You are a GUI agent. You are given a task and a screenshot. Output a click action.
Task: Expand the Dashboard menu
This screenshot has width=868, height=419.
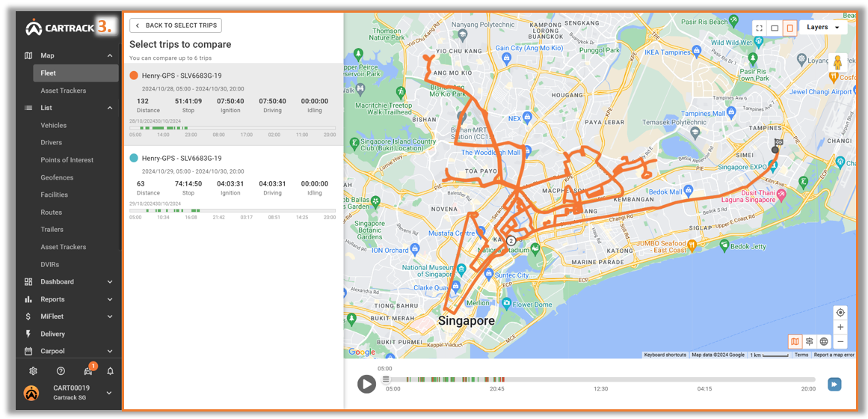(110, 281)
